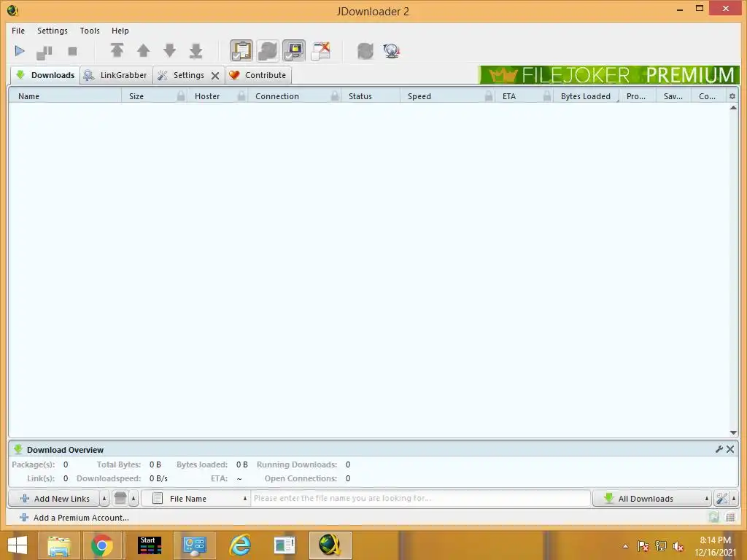Click the clear list broom icon button

tap(120, 499)
